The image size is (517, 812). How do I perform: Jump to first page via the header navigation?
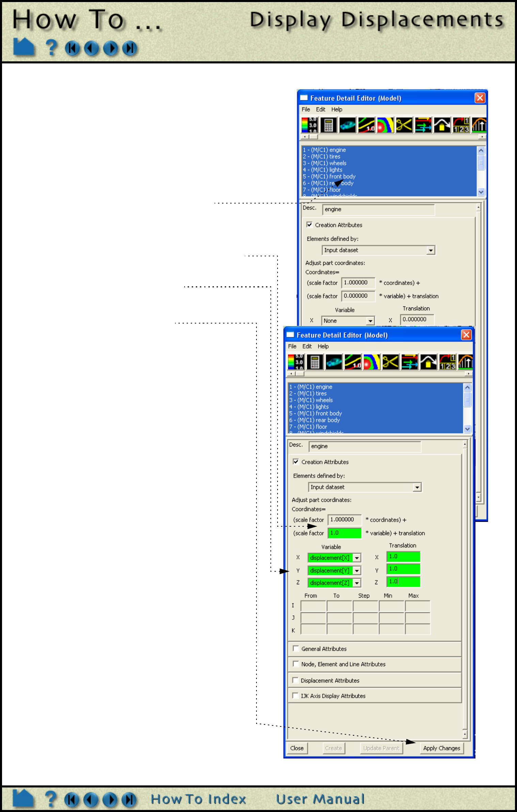pyautogui.click(x=72, y=48)
